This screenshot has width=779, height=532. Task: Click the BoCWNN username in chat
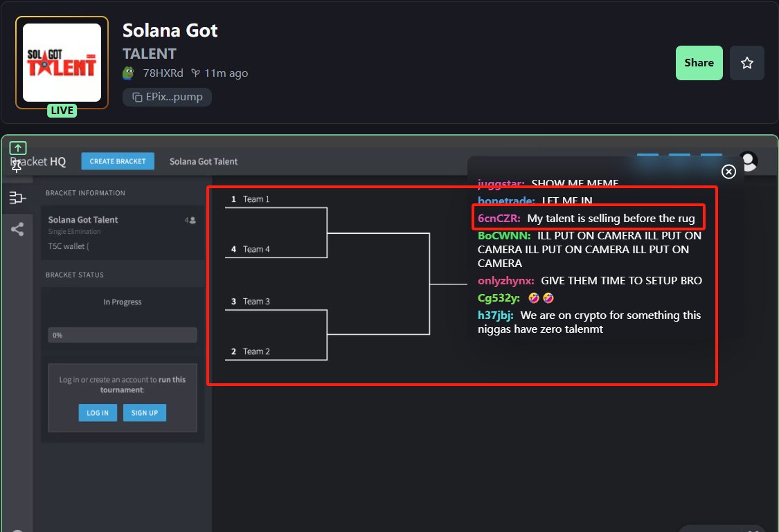pos(504,236)
